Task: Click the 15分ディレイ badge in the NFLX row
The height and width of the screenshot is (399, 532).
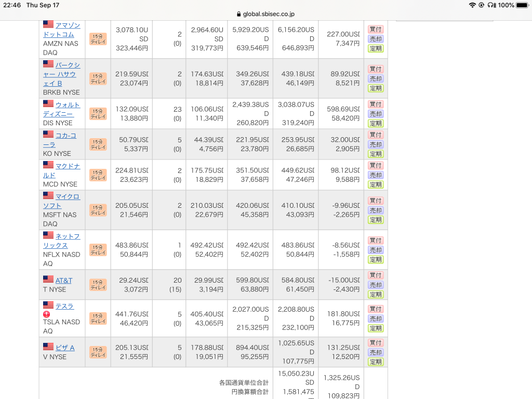Action: click(98, 250)
